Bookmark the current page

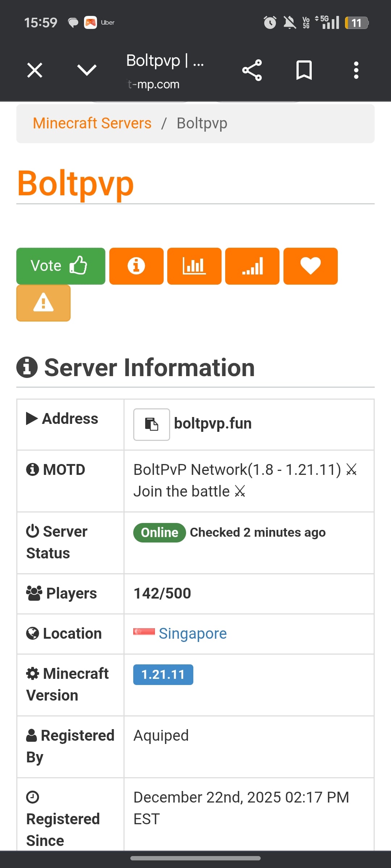pos(304,70)
